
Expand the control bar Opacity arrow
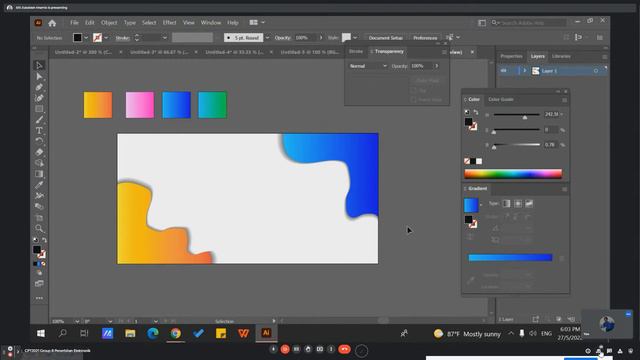(321, 38)
